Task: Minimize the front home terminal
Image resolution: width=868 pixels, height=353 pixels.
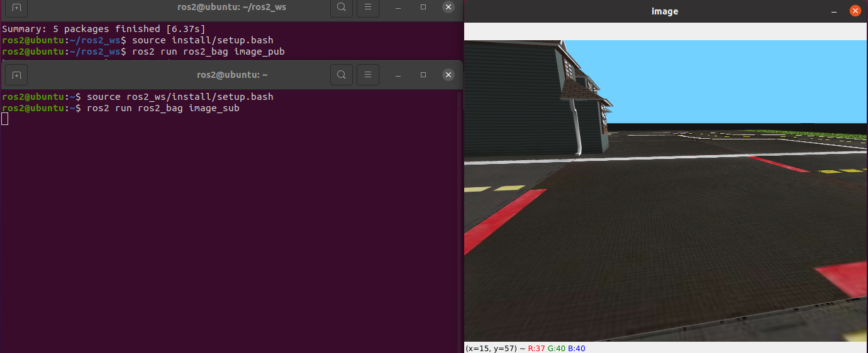Action: pyautogui.click(x=398, y=75)
